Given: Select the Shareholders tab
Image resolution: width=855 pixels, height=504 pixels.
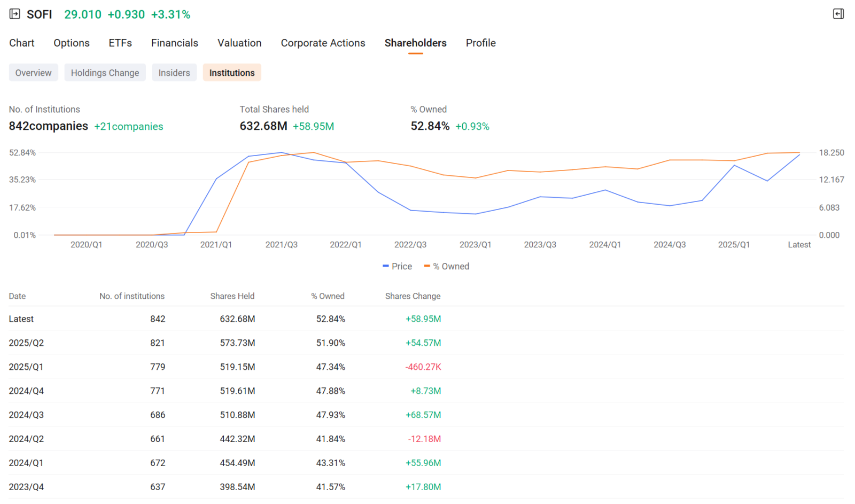Looking at the screenshot, I should pos(416,43).
